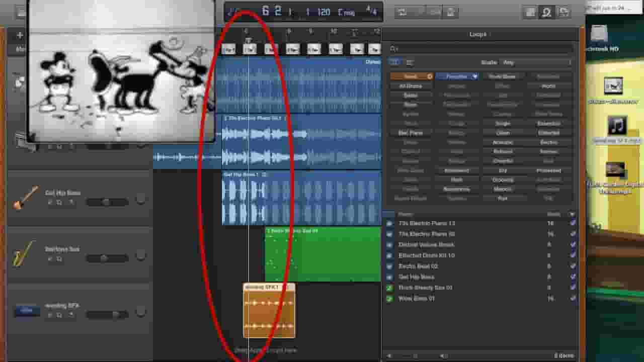644x362 pixels.
Task: Switch loops to button view
Action: click(394, 62)
